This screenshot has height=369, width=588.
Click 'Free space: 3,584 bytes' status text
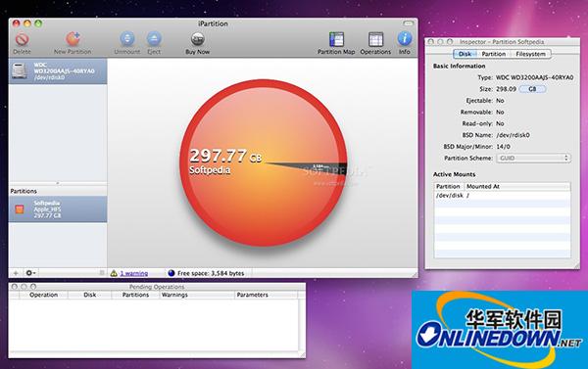(211, 273)
